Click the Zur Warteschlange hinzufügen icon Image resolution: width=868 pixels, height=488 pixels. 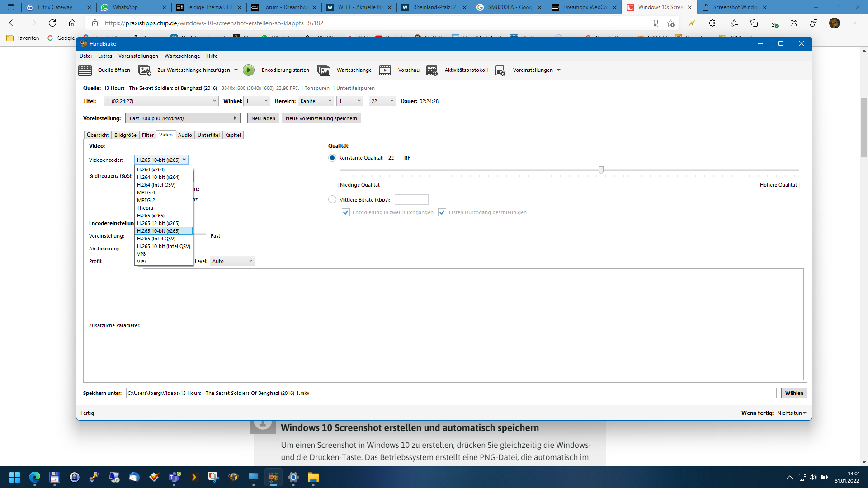pos(145,70)
